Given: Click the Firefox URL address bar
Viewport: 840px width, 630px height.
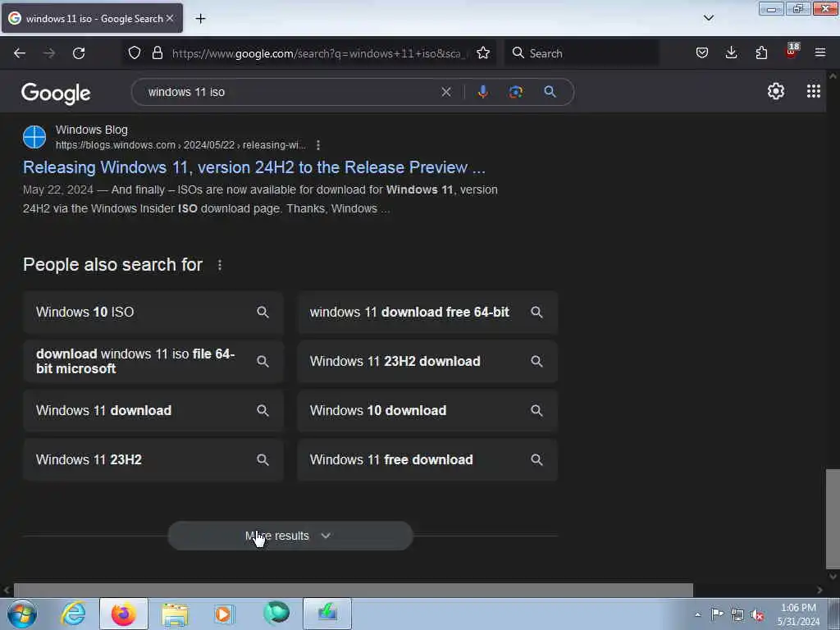Looking at the screenshot, I should 320,53.
